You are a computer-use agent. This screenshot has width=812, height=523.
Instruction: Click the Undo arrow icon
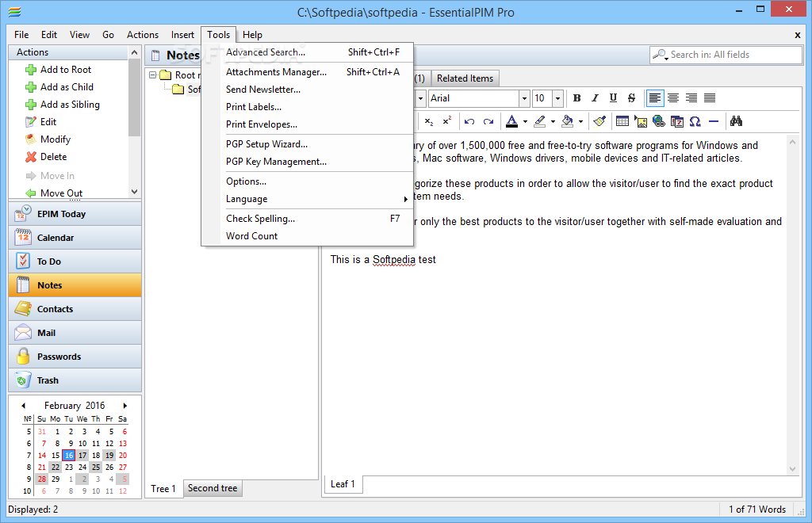[469, 121]
